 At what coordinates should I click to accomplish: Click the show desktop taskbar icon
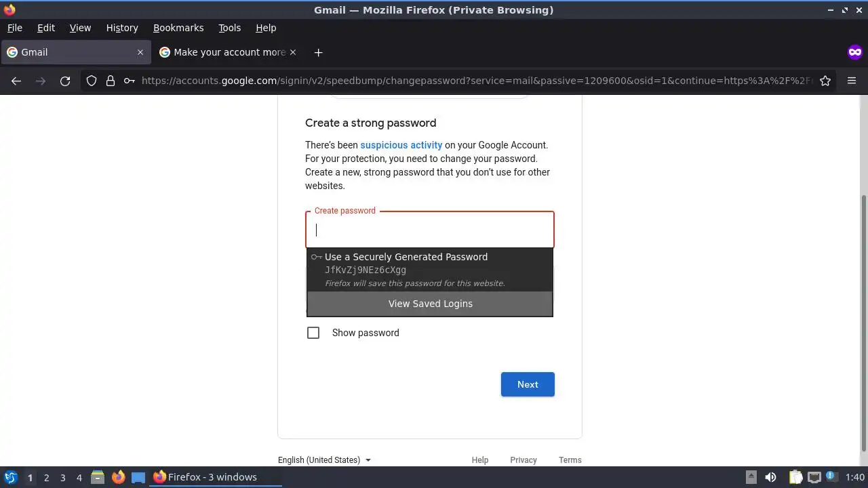point(138,477)
